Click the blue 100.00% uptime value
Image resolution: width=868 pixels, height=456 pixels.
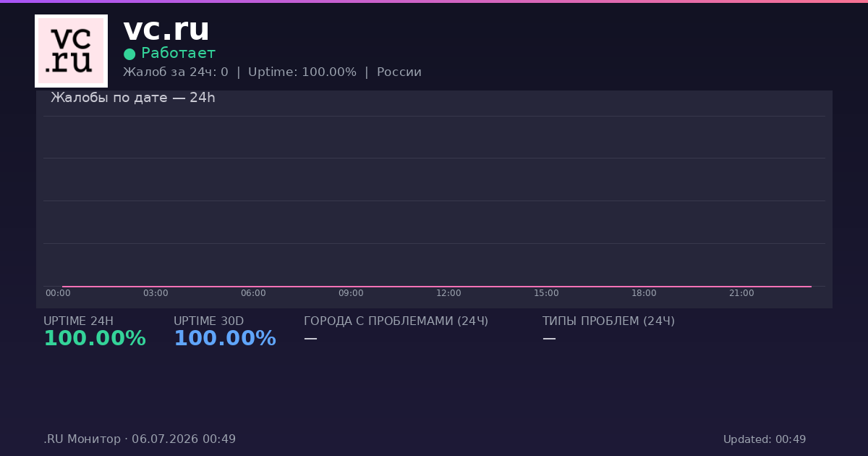click(x=225, y=339)
